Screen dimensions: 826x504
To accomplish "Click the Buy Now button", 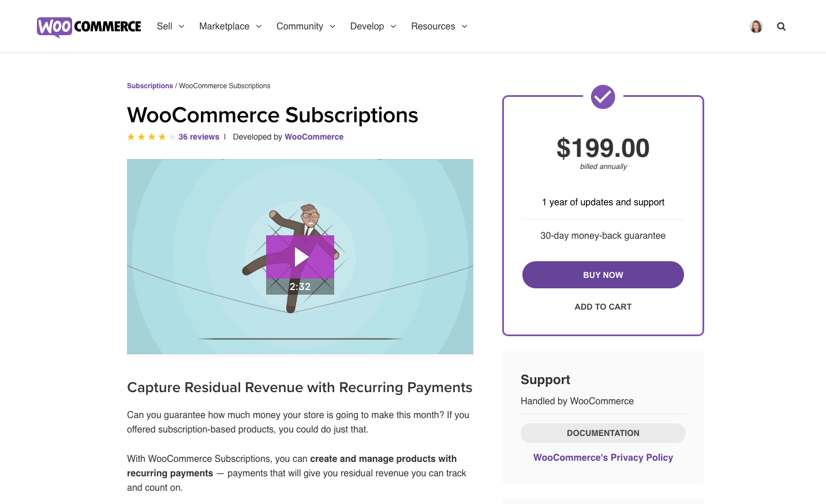I will pos(603,275).
